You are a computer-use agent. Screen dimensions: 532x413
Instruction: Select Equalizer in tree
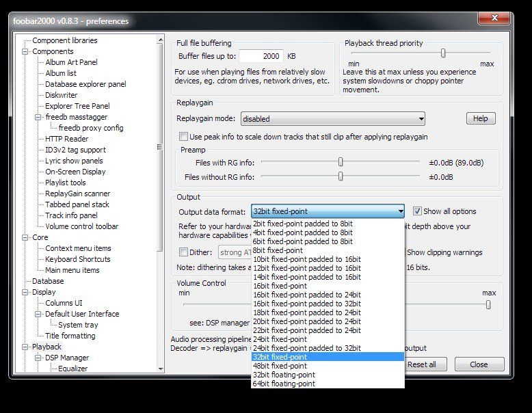tap(73, 369)
